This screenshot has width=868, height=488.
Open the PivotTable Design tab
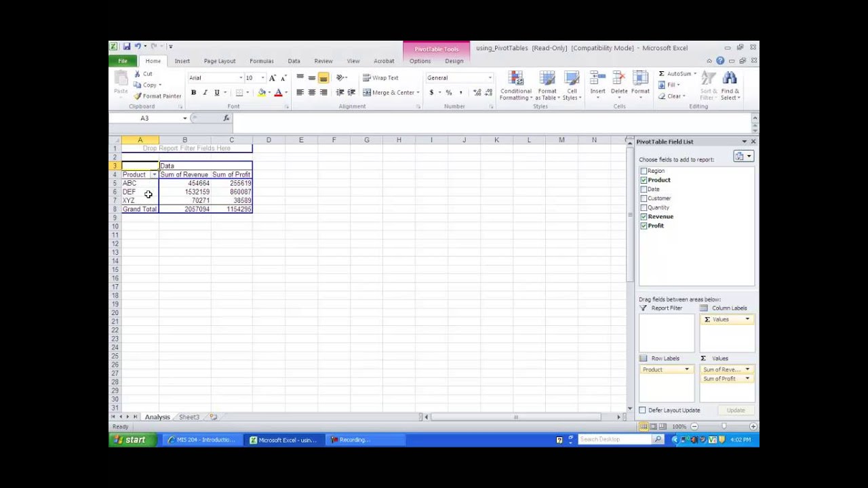[454, 61]
